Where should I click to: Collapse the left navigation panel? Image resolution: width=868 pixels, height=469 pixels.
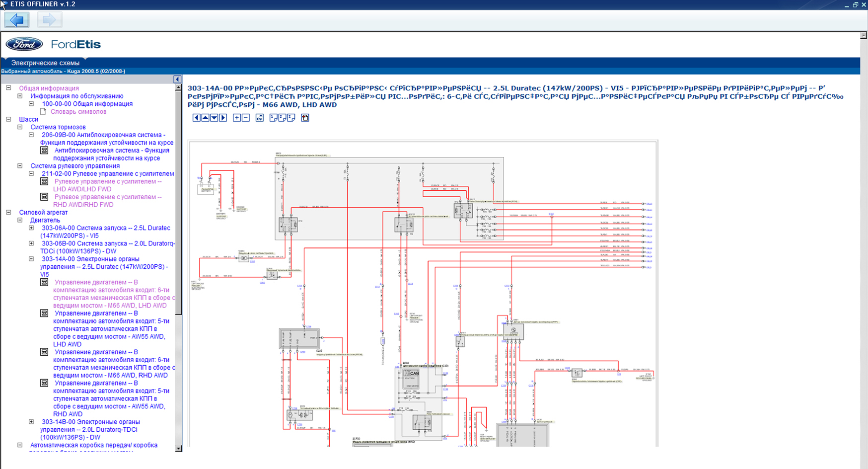[x=177, y=79]
